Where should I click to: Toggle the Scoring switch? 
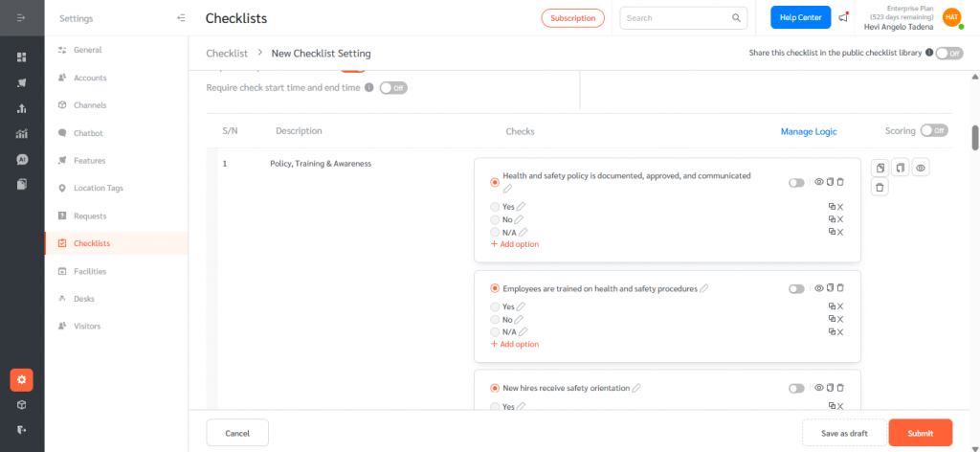pos(934,130)
